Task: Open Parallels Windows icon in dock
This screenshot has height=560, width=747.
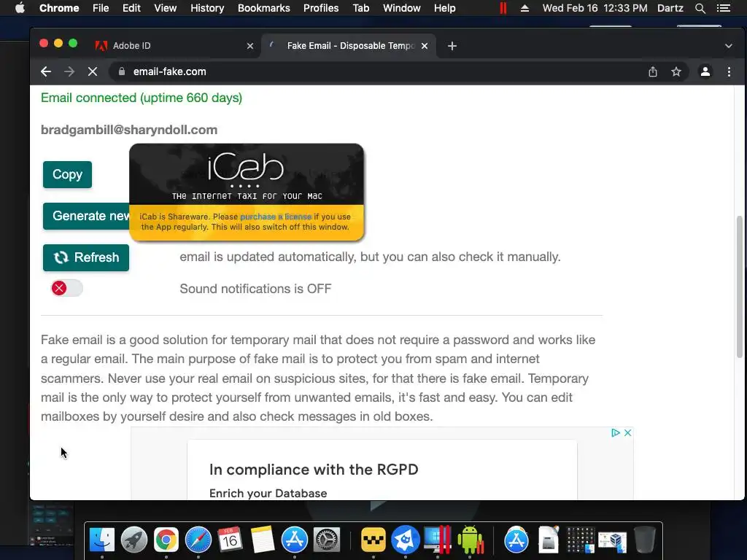Action: pyautogui.click(x=438, y=540)
